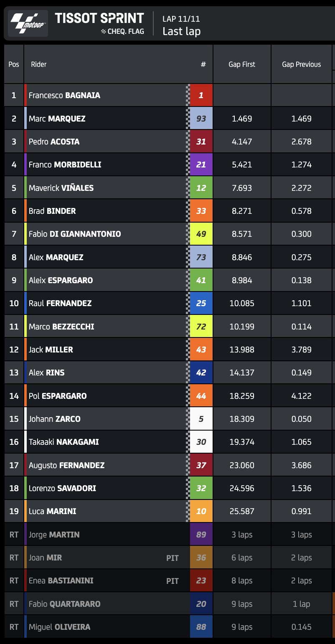The height and width of the screenshot is (644, 335).
Task: Click the Rider column header
Action: (x=39, y=64)
